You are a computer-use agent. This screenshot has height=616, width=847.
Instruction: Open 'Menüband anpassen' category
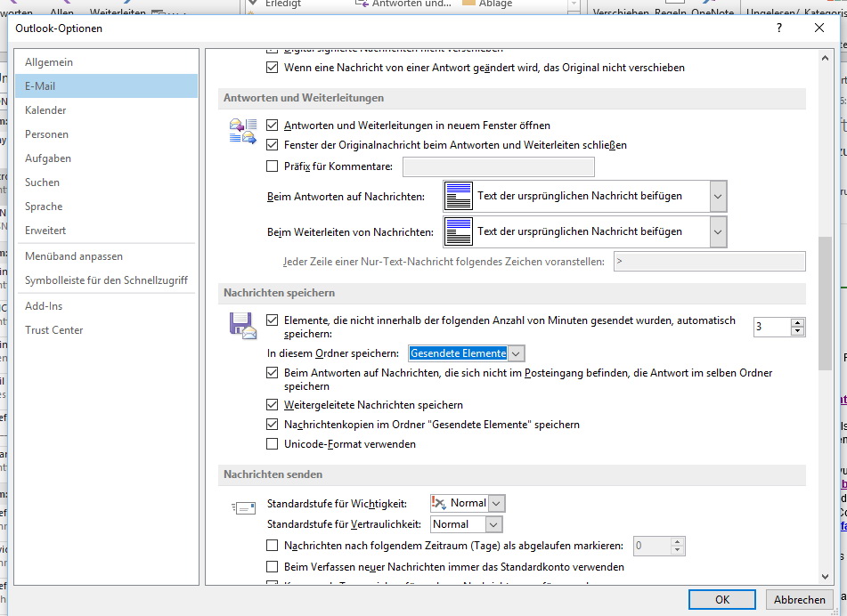click(x=106, y=255)
